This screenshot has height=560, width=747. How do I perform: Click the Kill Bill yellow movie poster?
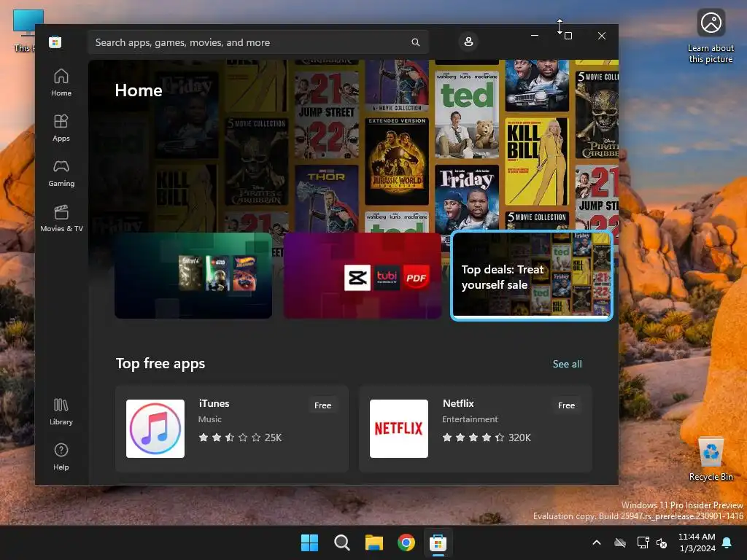[536, 161]
